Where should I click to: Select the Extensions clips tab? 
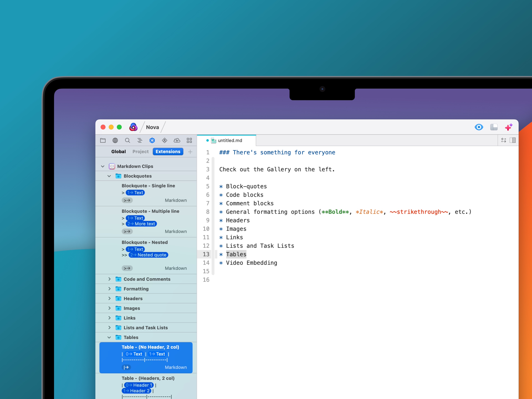pyautogui.click(x=168, y=152)
